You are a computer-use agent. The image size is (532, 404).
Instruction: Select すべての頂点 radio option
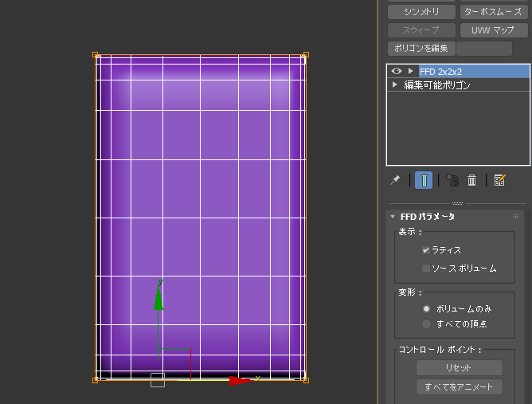427,324
